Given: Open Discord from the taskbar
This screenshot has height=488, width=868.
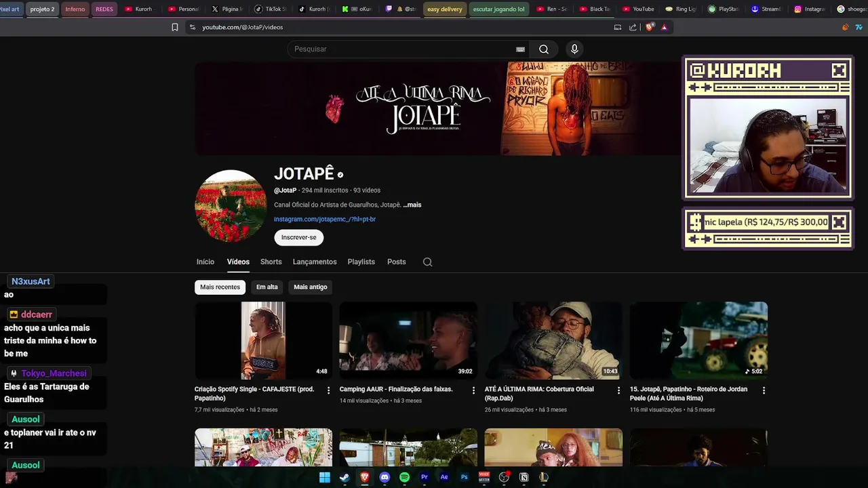Looking at the screenshot, I should coord(384,477).
